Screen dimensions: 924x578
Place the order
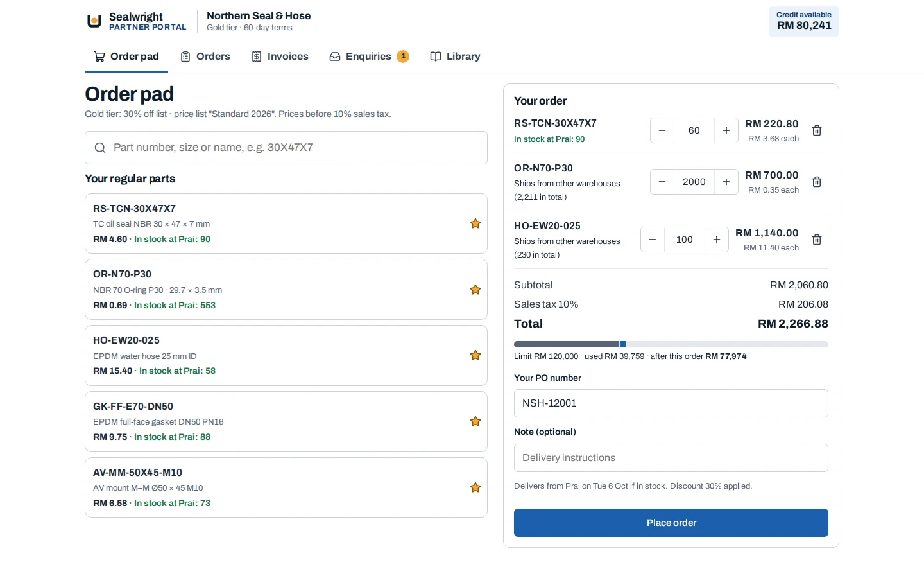pos(671,523)
